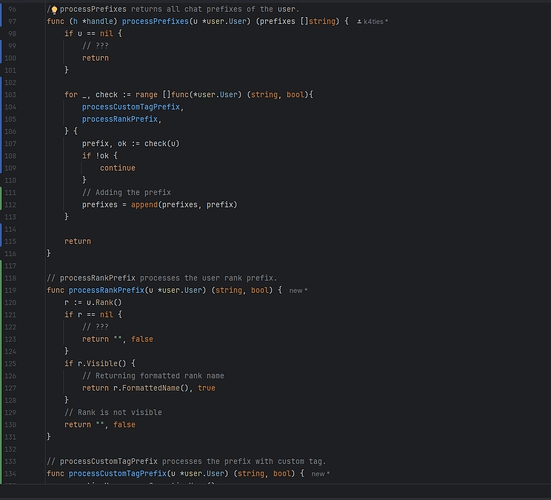Image resolution: width=551 pixels, height=500 pixels.
Task: Click the true literal on line 127
Action: pos(206,388)
